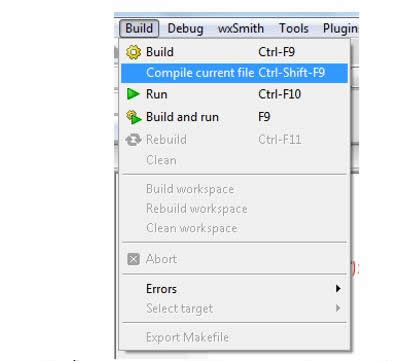This screenshot has width=418, height=361.
Task: Open the Build menu in menu bar
Action: coord(139,28)
